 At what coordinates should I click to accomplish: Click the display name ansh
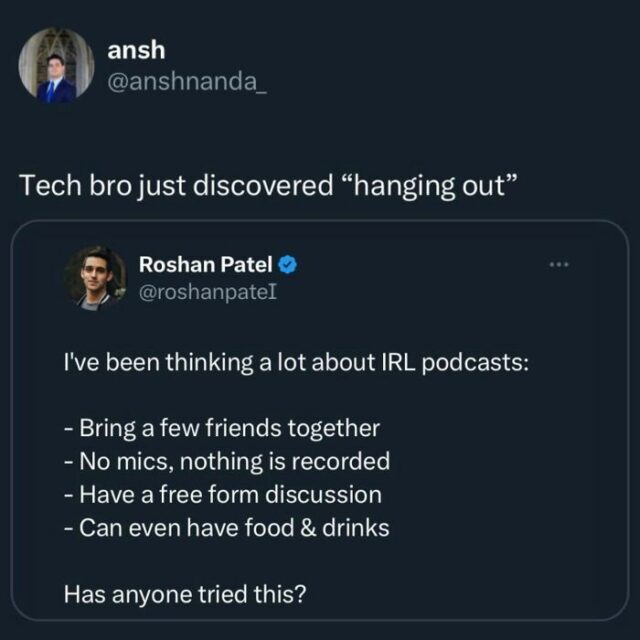coord(136,50)
